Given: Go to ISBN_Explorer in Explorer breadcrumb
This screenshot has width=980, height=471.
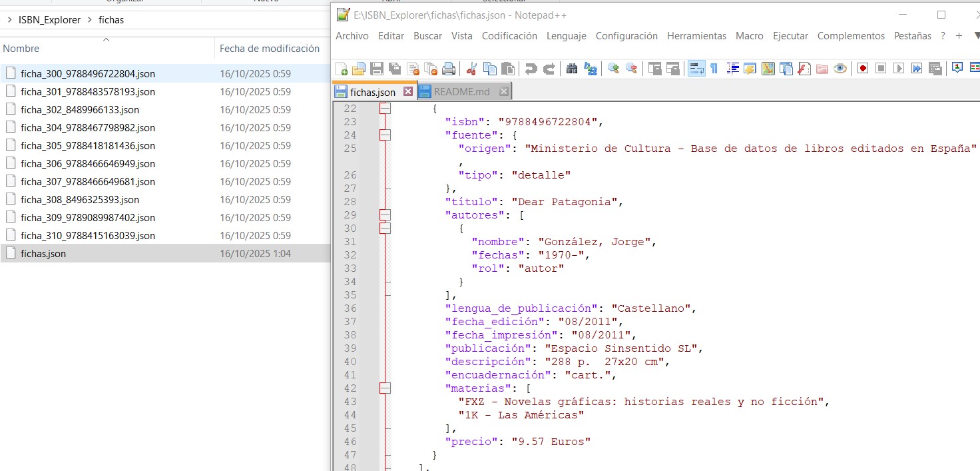Looking at the screenshot, I should coord(49,20).
